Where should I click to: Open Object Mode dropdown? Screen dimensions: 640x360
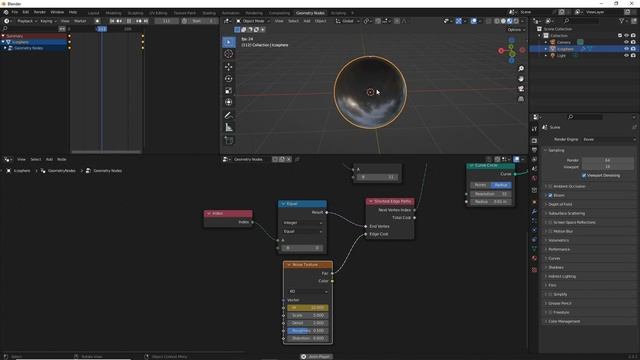[253, 21]
